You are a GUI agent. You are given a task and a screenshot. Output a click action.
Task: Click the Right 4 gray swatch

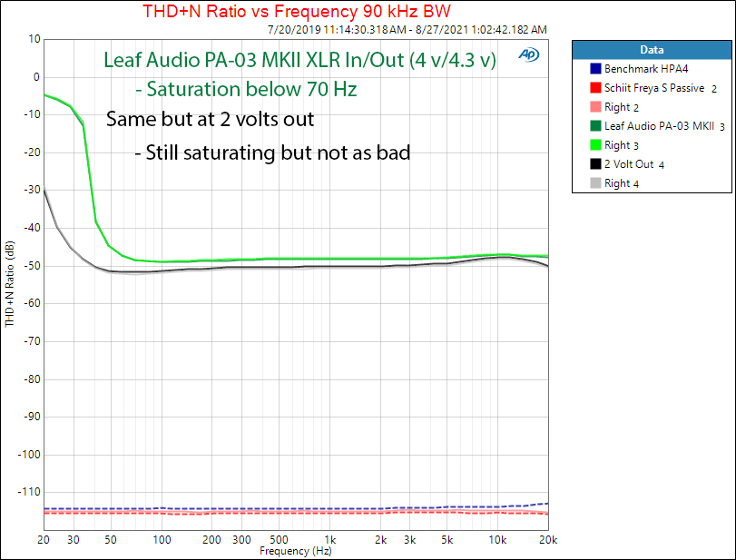(595, 183)
